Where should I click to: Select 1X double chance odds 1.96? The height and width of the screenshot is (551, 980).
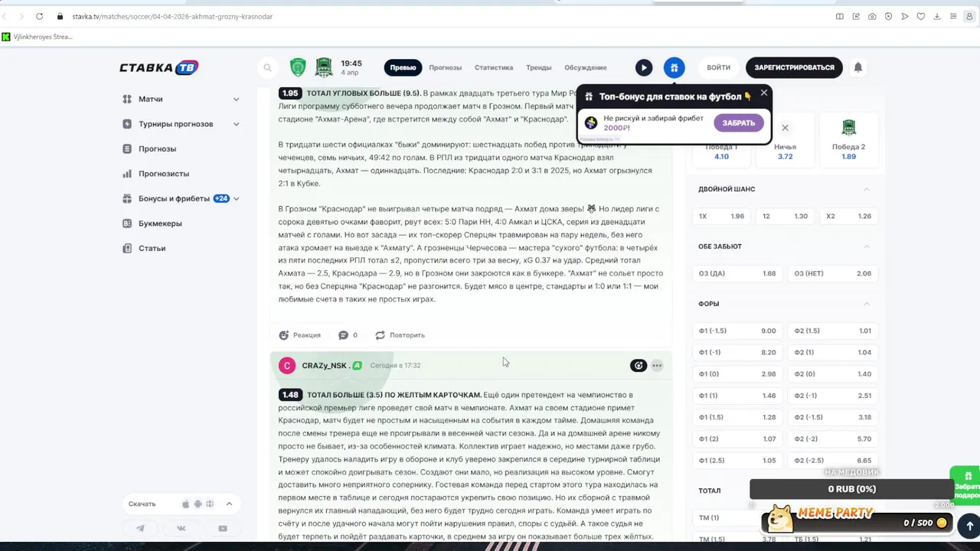coord(721,217)
